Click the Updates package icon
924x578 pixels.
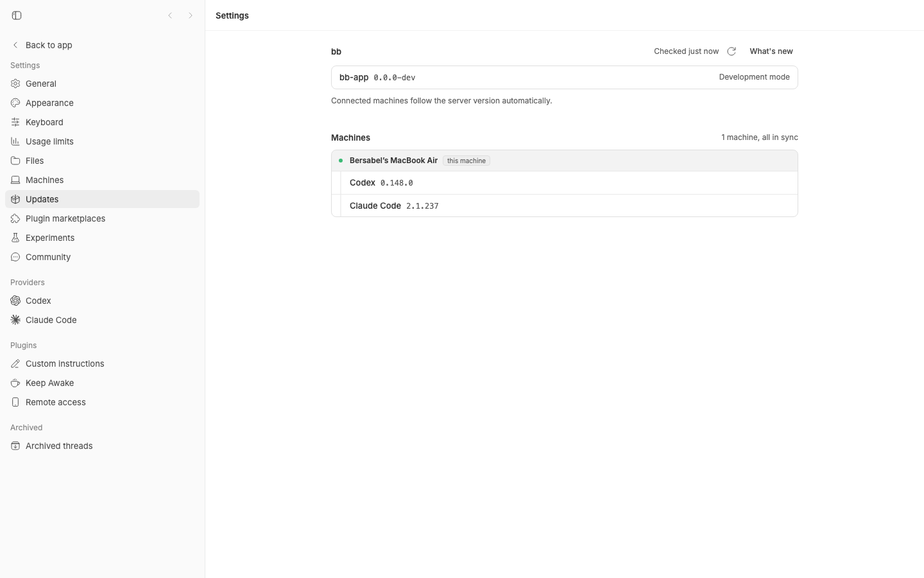pyautogui.click(x=15, y=199)
